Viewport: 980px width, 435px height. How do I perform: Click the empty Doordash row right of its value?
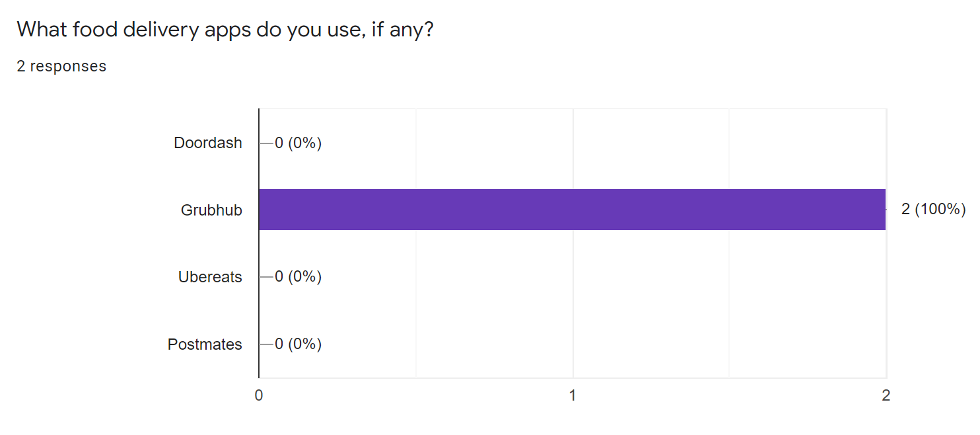604,143
